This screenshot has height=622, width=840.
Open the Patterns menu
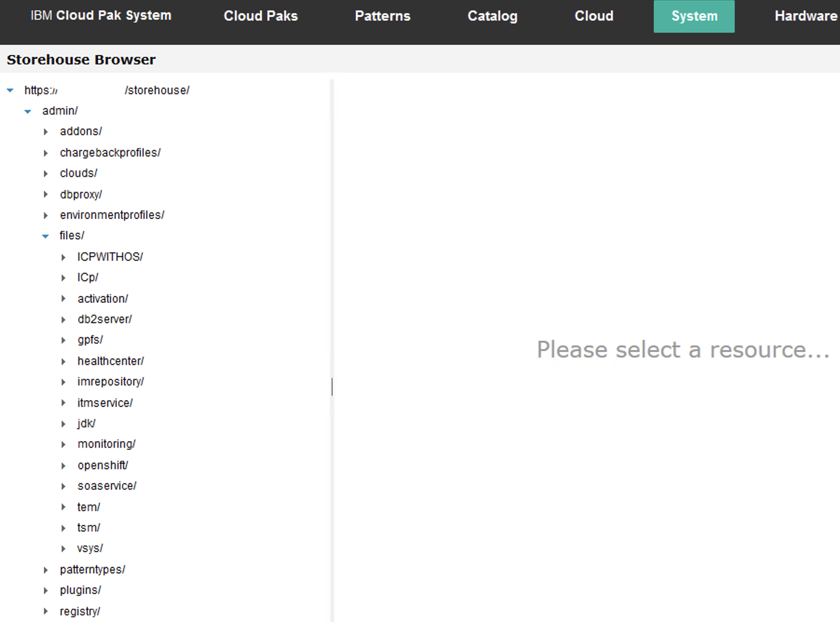[383, 16]
